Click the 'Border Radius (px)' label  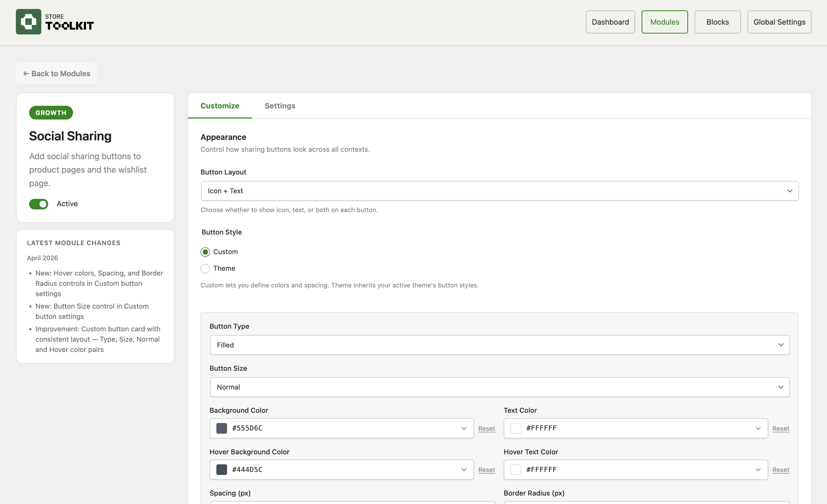coord(534,493)
